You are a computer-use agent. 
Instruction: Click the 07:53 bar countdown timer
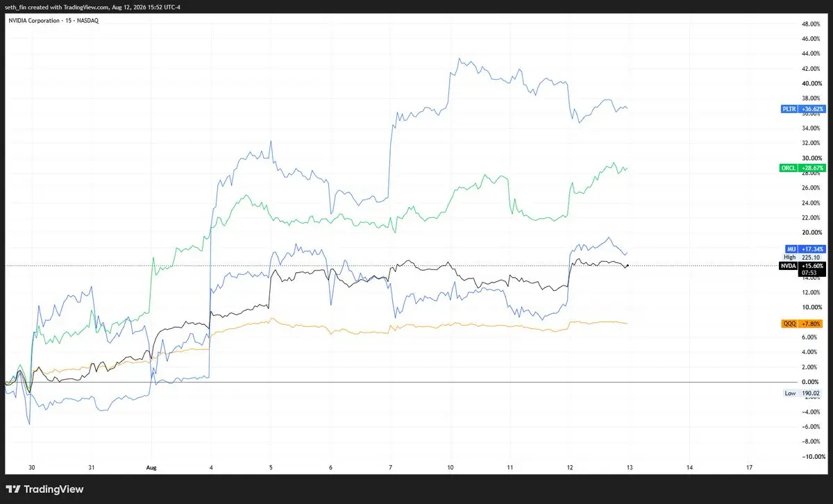click(808, 274)
